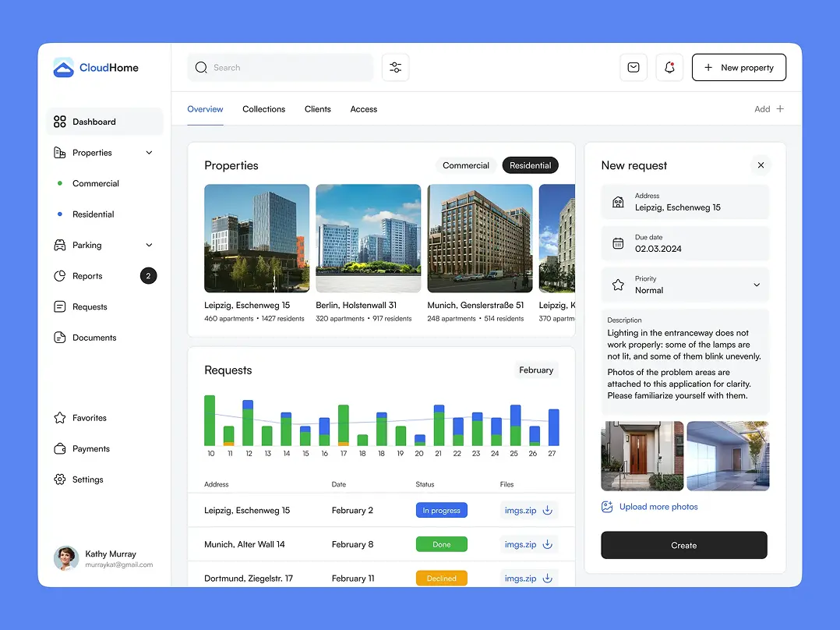Switch to the Collections tab
840x630 pixels.
pyautogui.click(x=263, y=109)
